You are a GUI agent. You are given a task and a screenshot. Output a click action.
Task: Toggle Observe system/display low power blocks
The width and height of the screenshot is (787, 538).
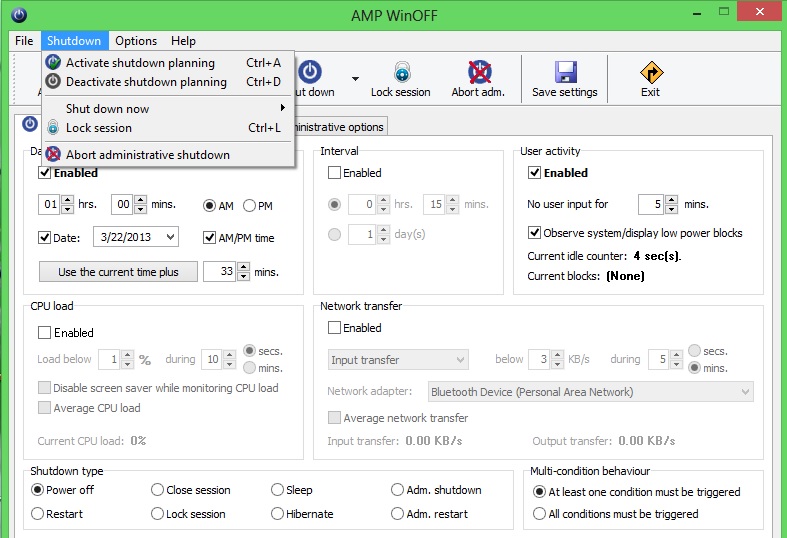pyautogui.click(x=535, y=233)
